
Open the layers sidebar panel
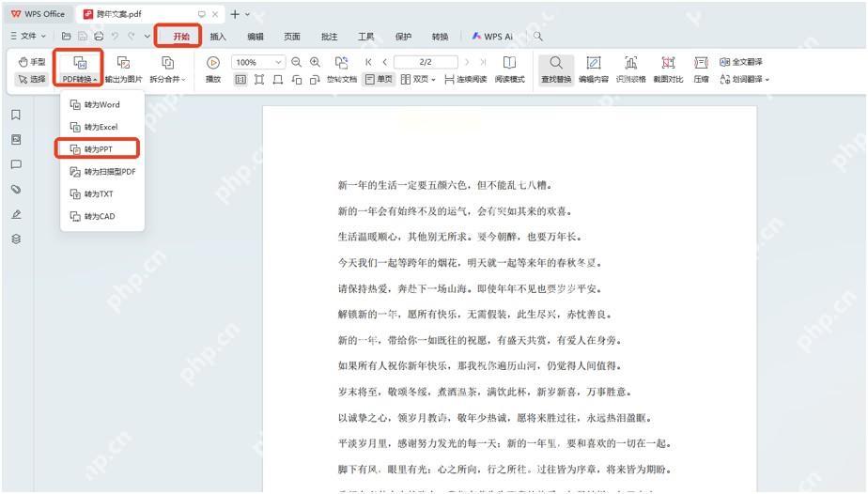click(16, 239)
